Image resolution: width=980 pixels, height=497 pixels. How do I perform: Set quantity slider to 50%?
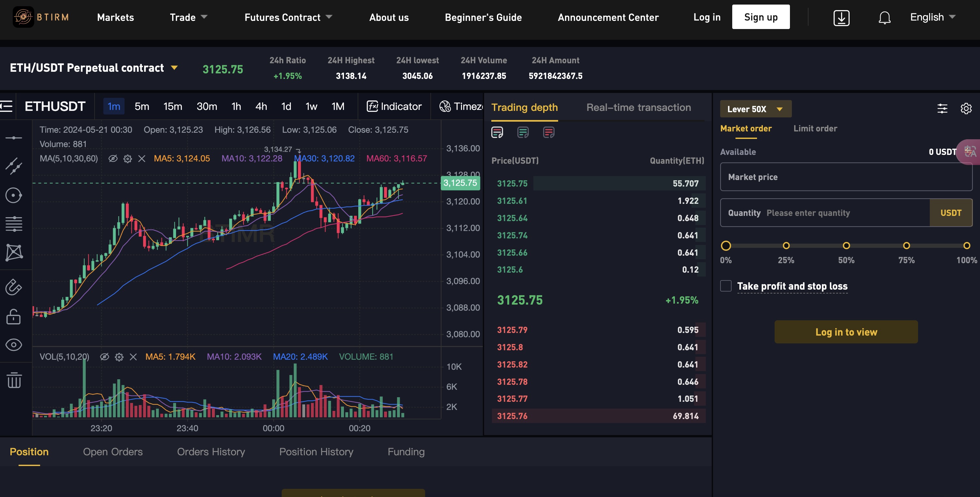tap(846, 246)
